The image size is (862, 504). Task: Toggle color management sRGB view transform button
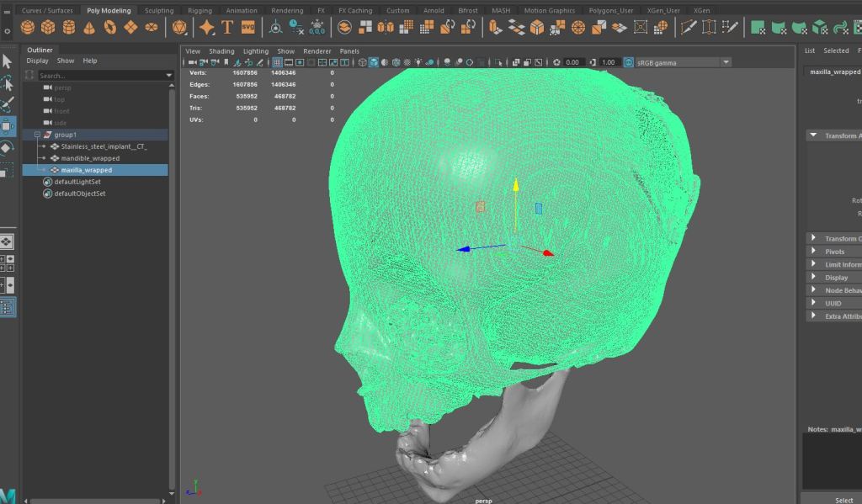(x=628, y=62)
